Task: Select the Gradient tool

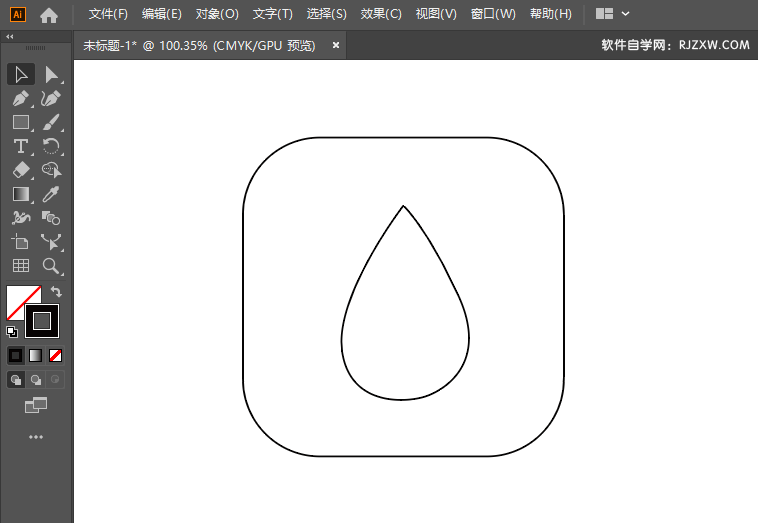Action: click(21, 194)
